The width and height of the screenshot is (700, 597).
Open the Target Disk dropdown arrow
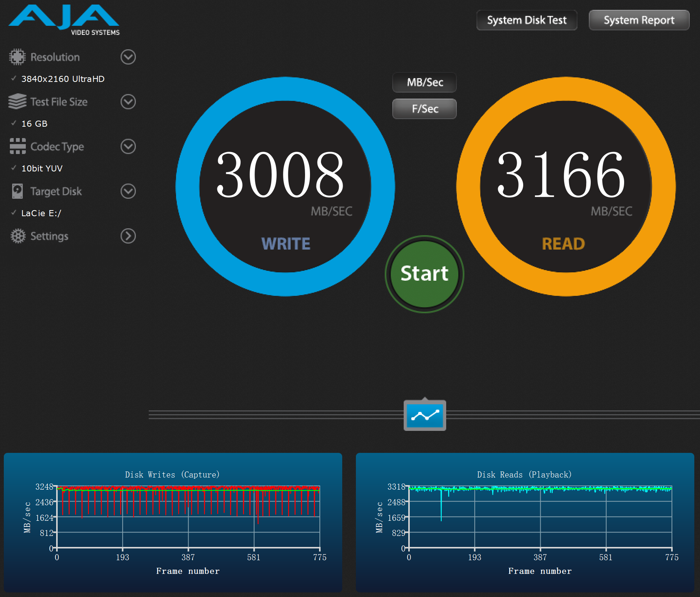128,191
